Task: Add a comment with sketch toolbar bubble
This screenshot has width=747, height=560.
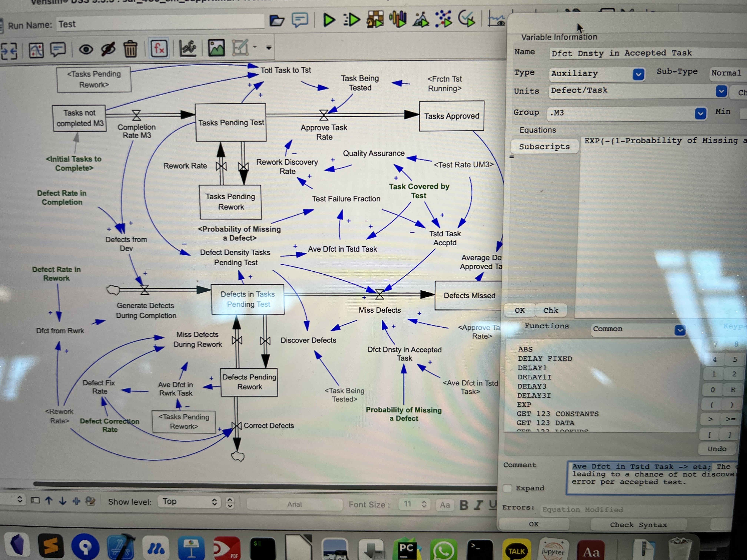Action: click(x=58, y=50)
